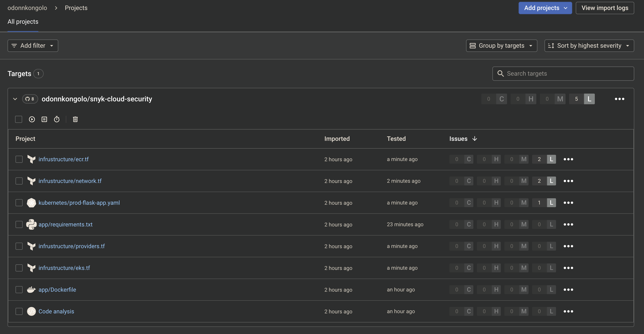Click '23 minutes ago' tested time
The height and width of the screenshot is (334, 644).
click(405, 224)
